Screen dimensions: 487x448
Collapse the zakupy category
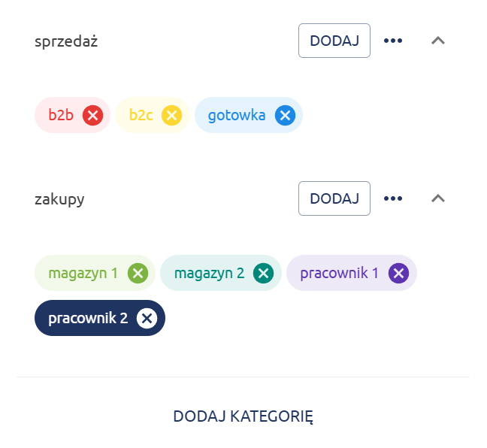click(438, 198)
